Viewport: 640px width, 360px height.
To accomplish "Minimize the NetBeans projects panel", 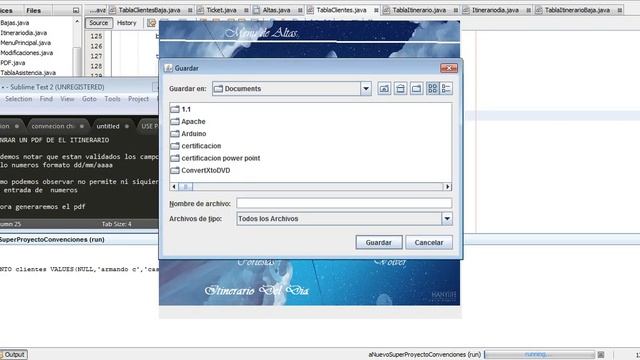I will tap(76, 10).
